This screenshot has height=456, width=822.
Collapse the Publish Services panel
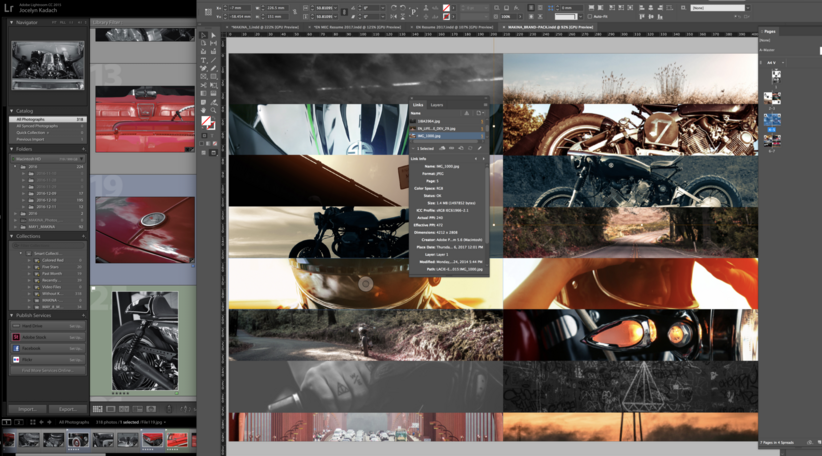12,316
